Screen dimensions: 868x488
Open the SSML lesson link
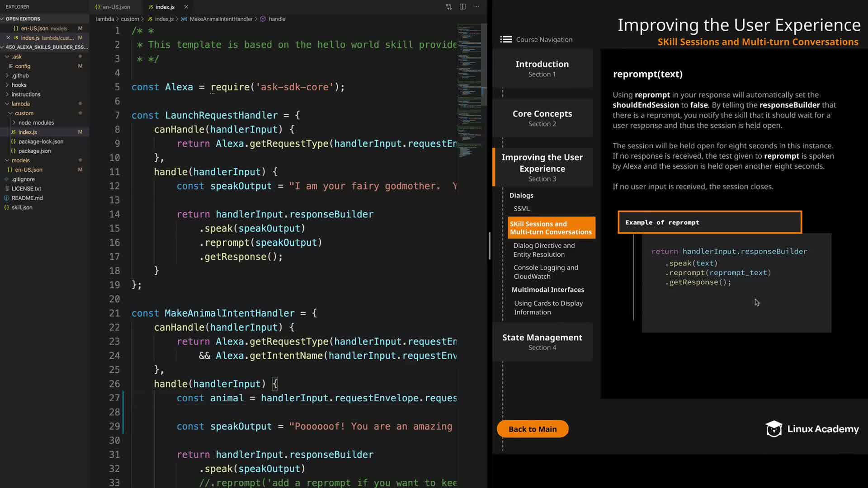point(522,209)
